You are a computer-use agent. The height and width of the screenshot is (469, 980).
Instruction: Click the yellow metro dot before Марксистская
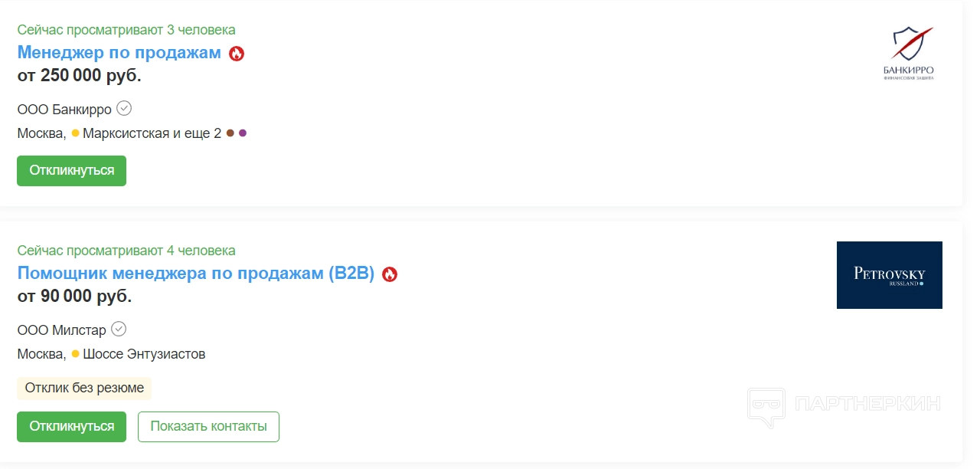75,133
